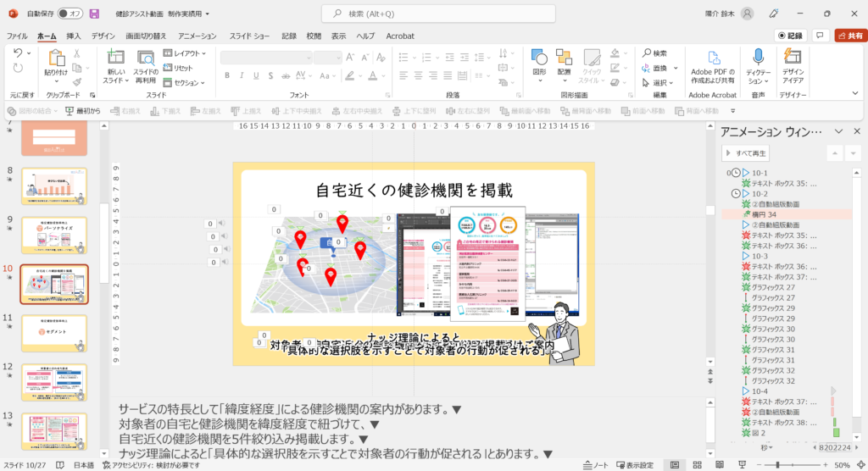Open Designer (デザイナー) ideas icon
868x471 pixels.
pyautogui.click(x=793, y=58)
